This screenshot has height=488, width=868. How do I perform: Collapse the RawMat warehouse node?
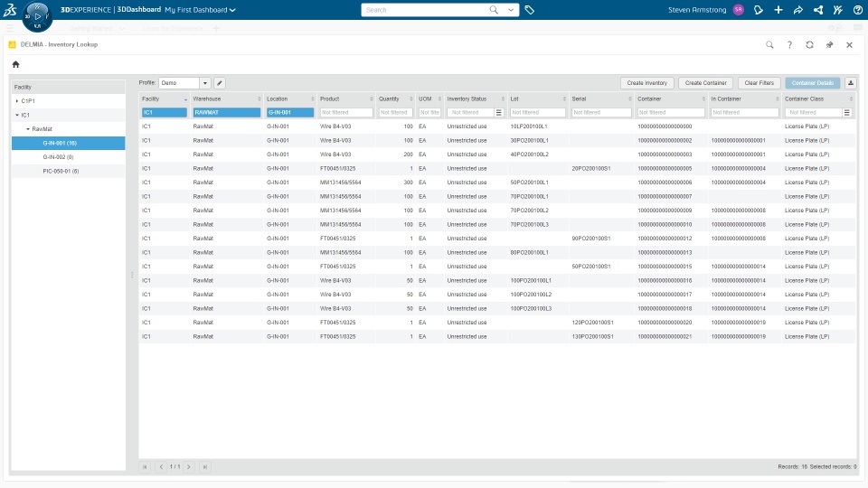[28, 129]
